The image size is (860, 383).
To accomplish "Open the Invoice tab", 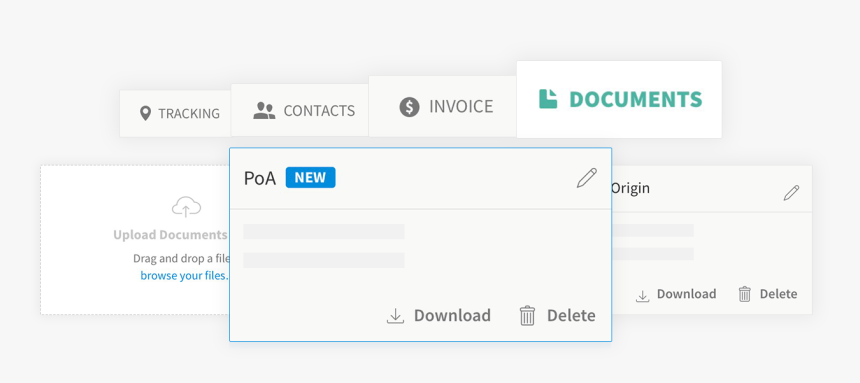I will pyautogui.click(x=443, y=106).
